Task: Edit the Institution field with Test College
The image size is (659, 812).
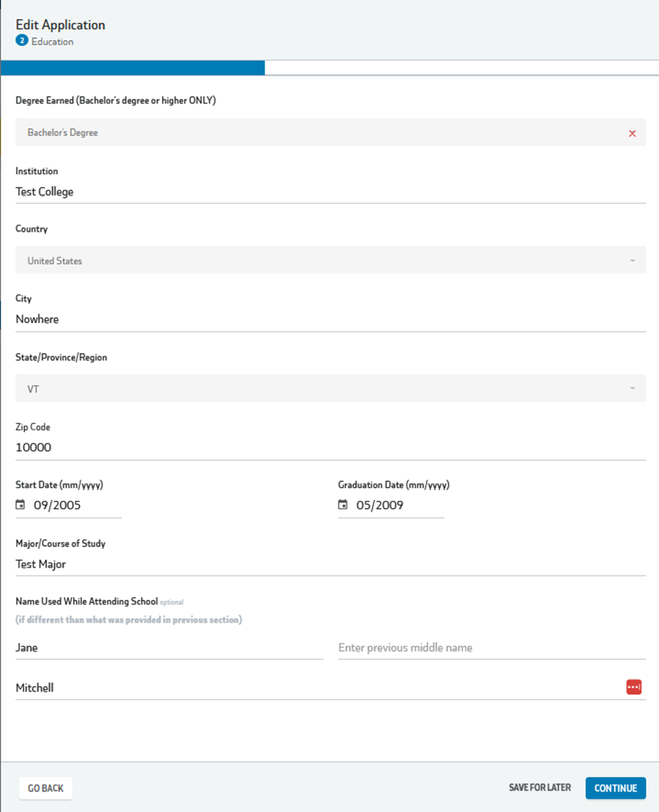Action: point(330,192)
